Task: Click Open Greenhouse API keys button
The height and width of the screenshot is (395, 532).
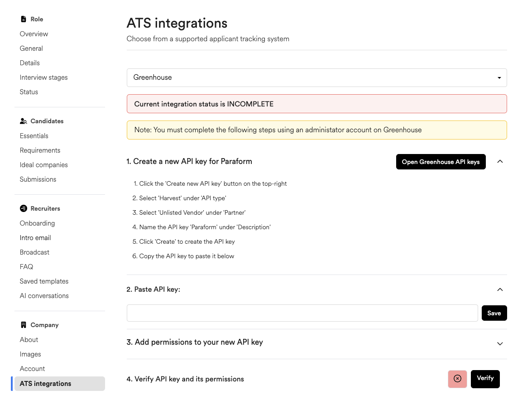Action: (x=441, y=162)
